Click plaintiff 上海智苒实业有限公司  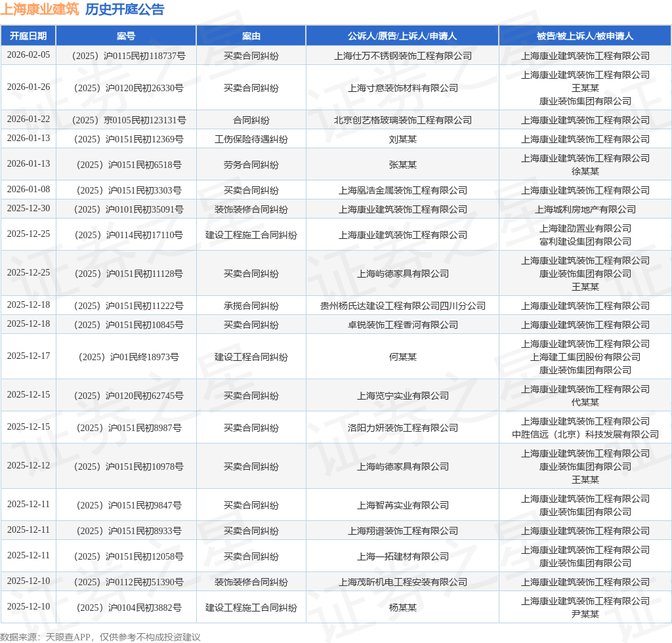pyautogui.click(x=403, y=505)
